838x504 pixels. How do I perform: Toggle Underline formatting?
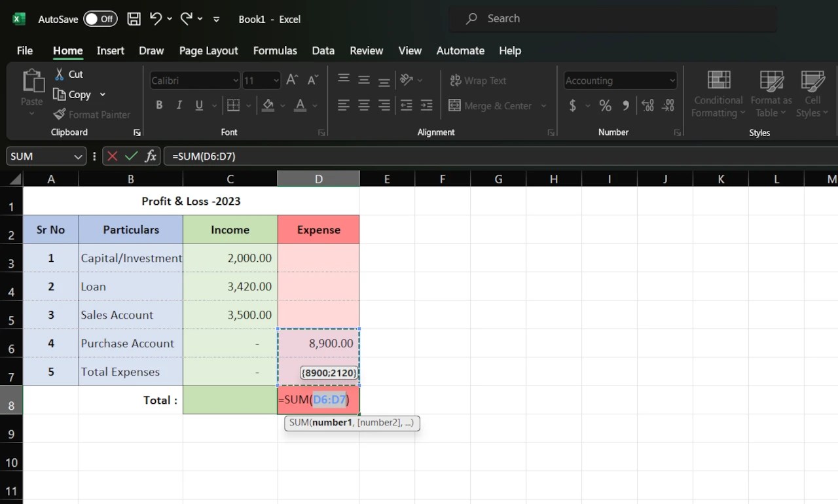pos(198,105)
